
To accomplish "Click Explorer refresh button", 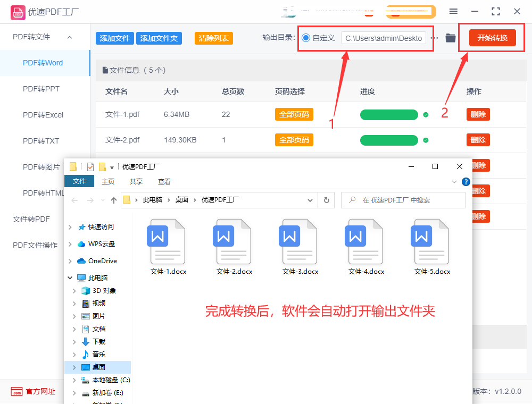I will click(327, 200).
